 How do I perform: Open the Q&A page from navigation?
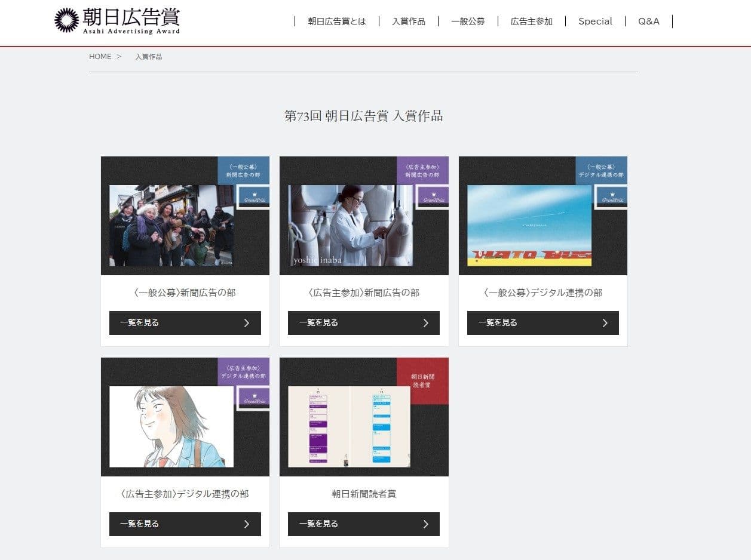648,21
